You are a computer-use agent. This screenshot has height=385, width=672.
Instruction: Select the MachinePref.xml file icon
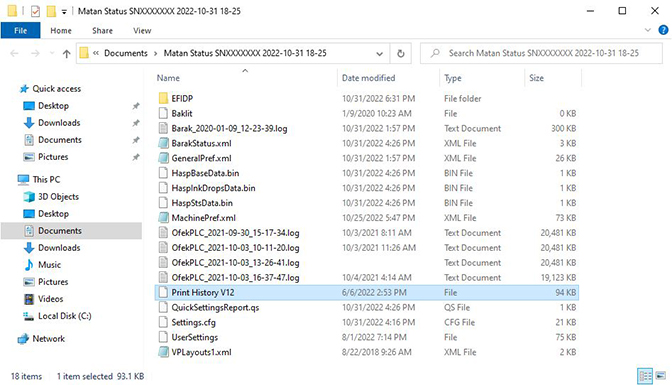click(163, 218)
